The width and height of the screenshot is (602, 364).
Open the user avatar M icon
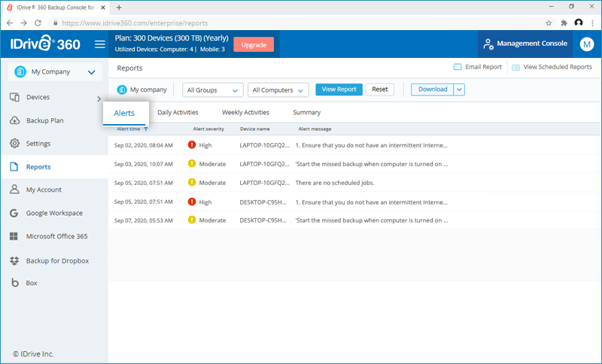tap(587, 44)
